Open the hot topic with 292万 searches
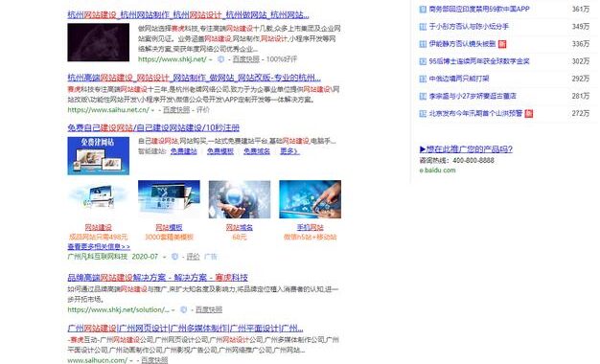The height and width of the screenshot is (364, 600). pos(459,79)
